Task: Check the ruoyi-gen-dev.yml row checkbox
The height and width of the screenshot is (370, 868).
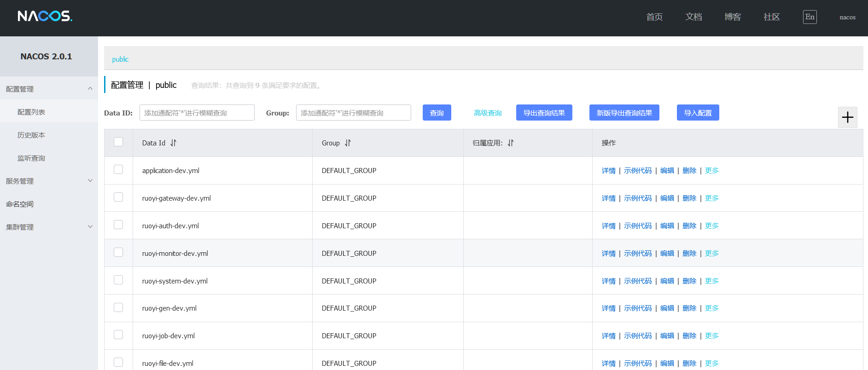Action: (118, 307)
